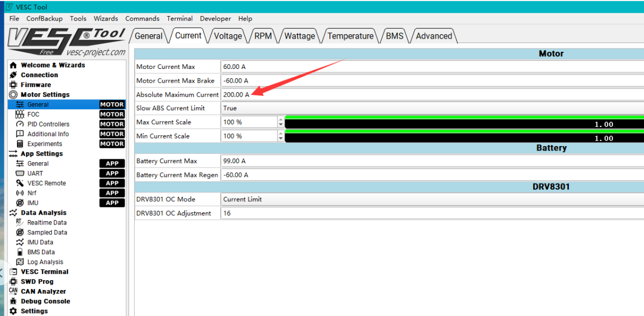Switch to the BMS tab
The width and height of the screenshot is (644, 316).
click(395, 36)
